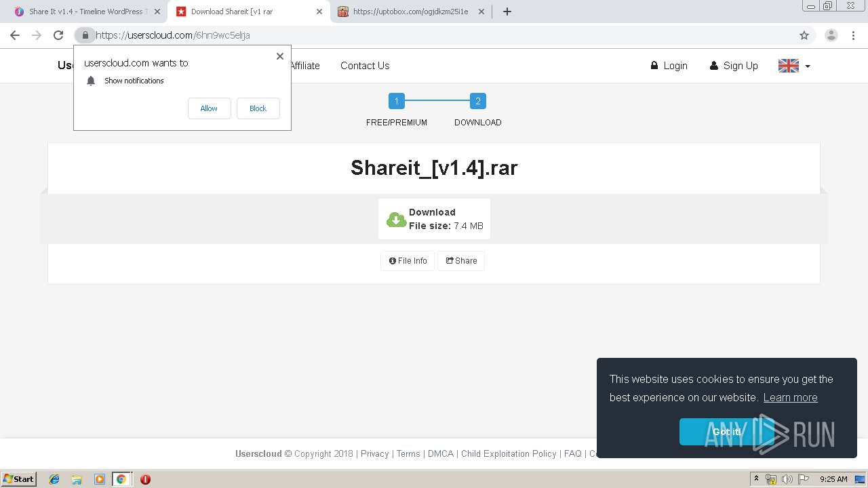The height and width of the screenshot is (488, 868).
Task: Show hidden system tray icons
Action: click(x=756, y=479)
